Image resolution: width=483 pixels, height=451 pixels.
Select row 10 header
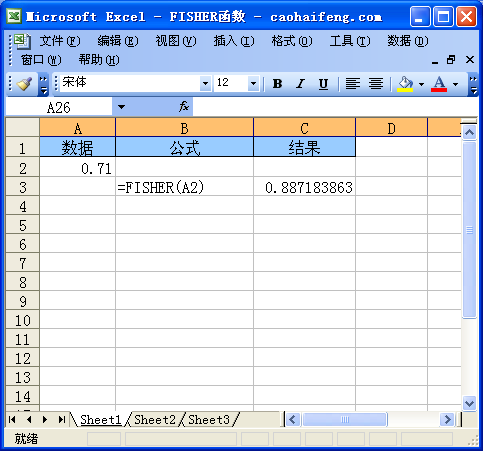coord(23,320)
